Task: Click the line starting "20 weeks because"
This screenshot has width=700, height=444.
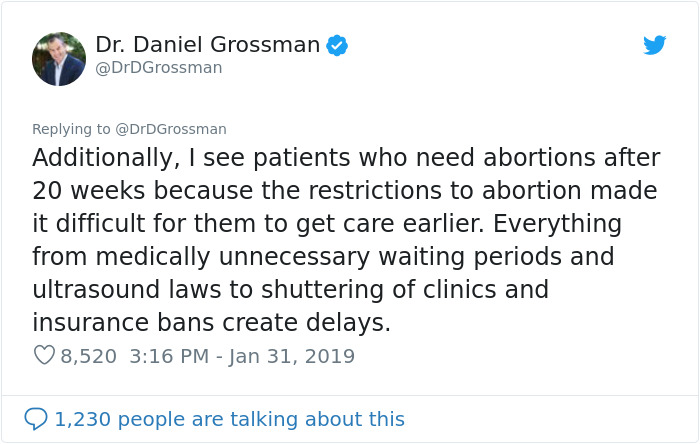Action: pos(344,190)
